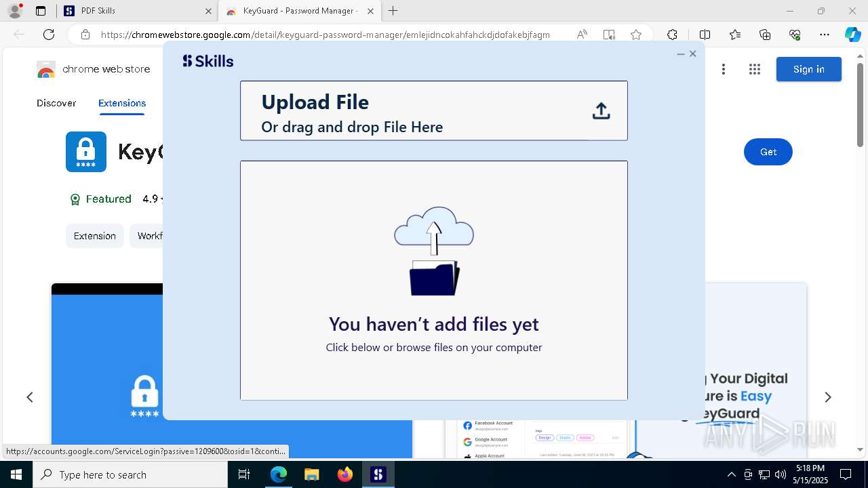
Task: Click the Workflow category chip
Action: point(146,236)
